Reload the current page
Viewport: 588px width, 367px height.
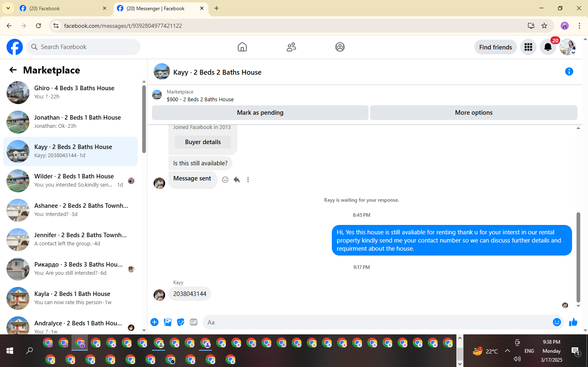(38, 26)
